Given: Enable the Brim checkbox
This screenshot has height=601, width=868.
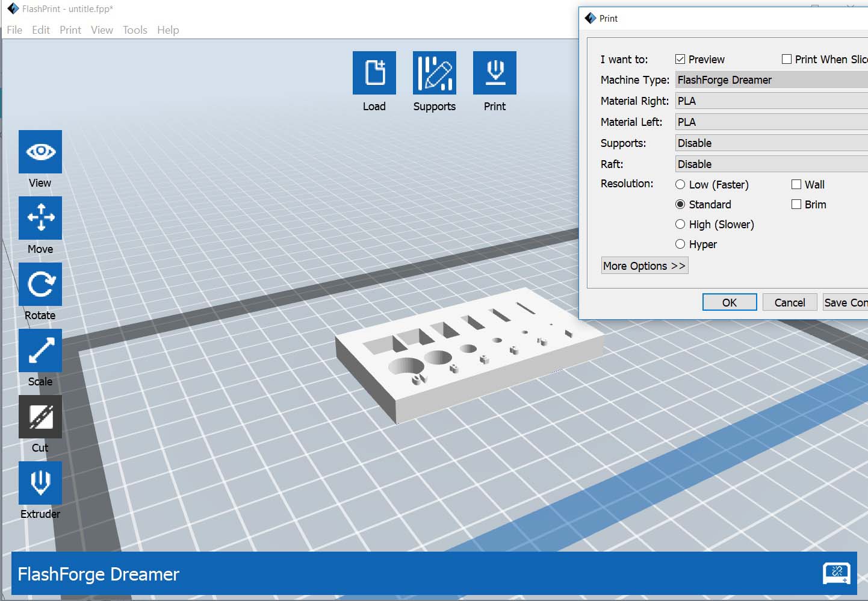Looking at the screenshot, I should 796,204.
